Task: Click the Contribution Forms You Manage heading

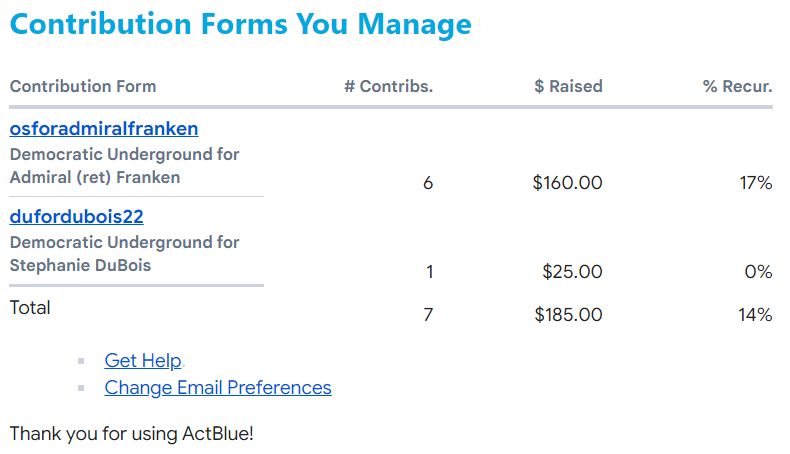Action: point(240,24)
